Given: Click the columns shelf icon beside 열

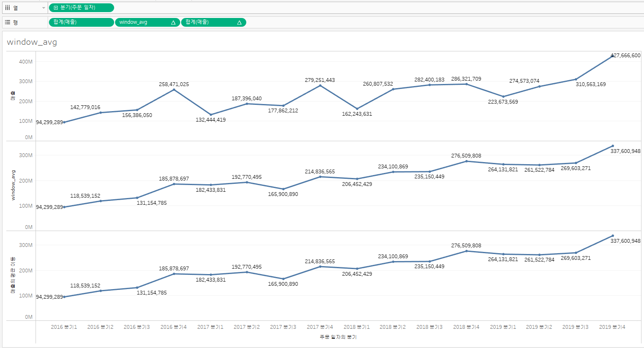Looking at the screenshot, I should click(8, 8).
